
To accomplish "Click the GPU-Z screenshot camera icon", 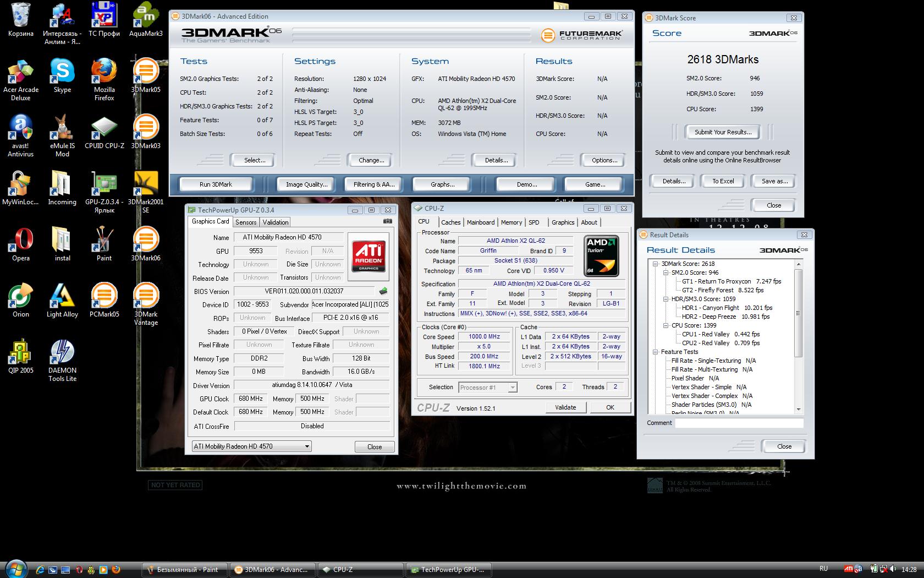I will 388,221.
